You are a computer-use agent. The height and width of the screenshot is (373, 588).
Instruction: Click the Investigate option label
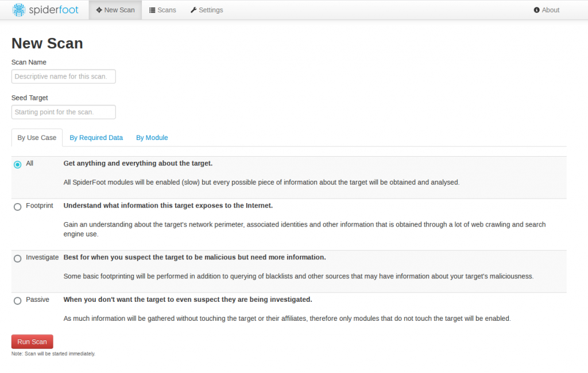[x=42, y=257]
